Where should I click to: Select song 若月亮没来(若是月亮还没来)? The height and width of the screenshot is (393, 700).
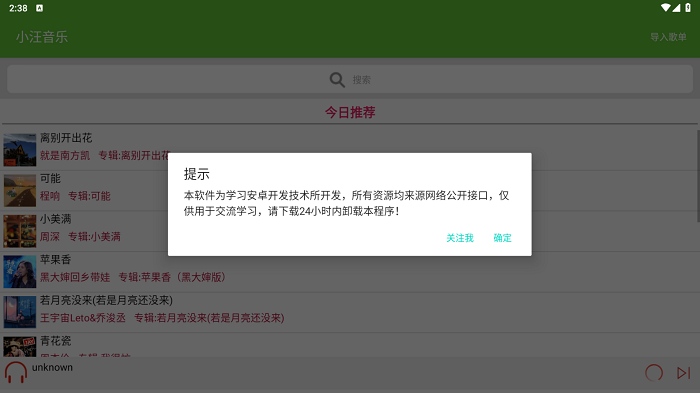(106, 300)
